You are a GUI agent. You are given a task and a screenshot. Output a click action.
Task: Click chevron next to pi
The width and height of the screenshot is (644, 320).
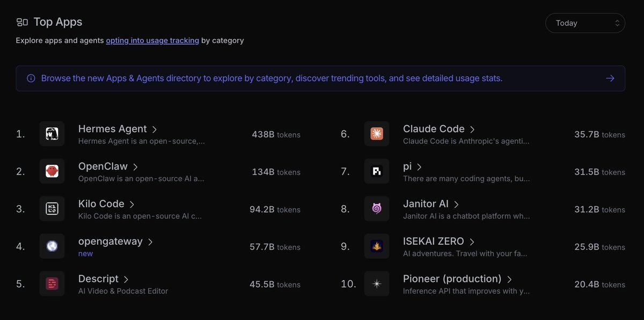pyautogui.click(x=419, y=167)
